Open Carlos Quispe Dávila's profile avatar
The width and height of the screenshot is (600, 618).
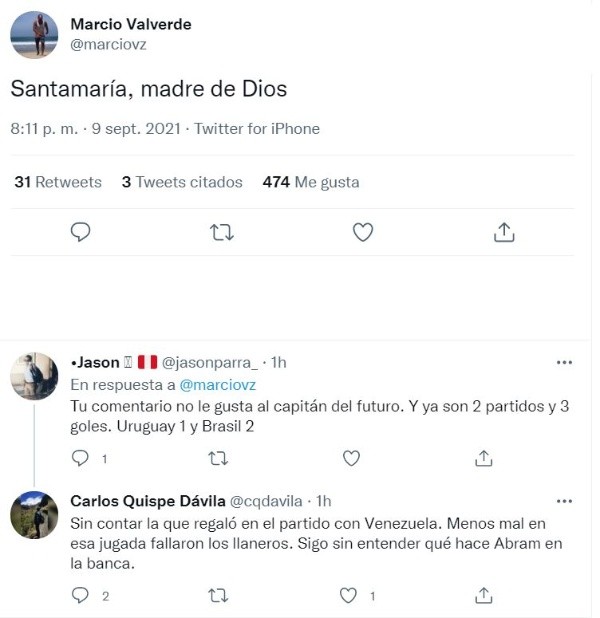click(34, 516)
